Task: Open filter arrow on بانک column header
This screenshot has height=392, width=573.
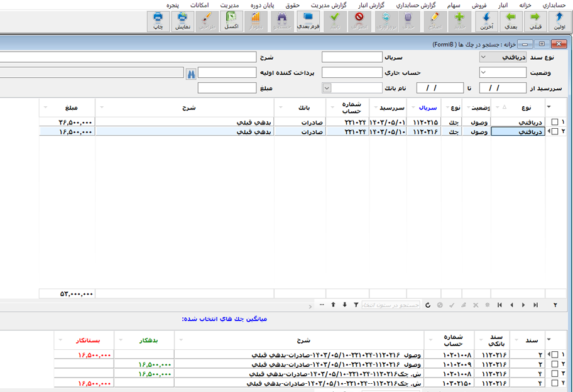Action: [281, 107]
